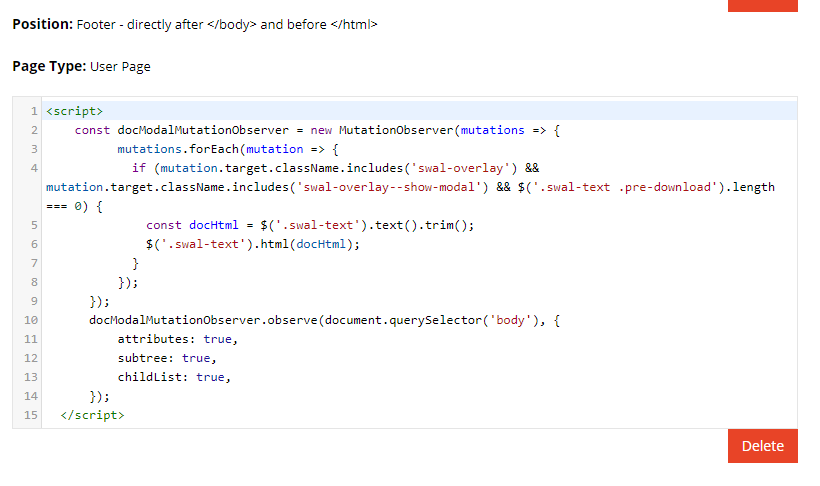
Task: Click the 'swal-overlay' string on line 4
Action: pos(460,168)
